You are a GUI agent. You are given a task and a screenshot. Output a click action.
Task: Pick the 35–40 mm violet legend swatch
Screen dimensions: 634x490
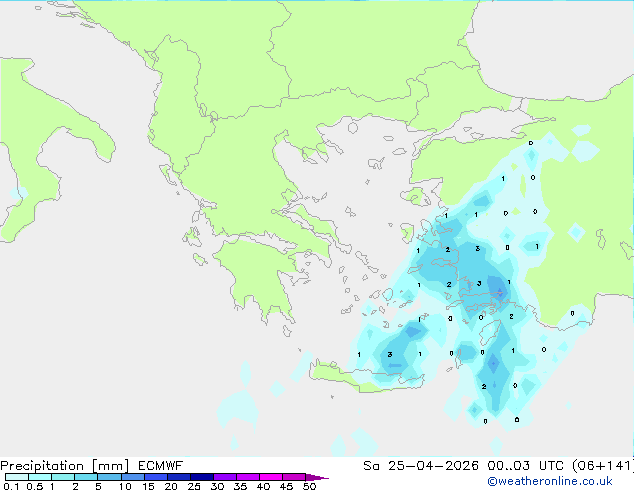point(248,477)
